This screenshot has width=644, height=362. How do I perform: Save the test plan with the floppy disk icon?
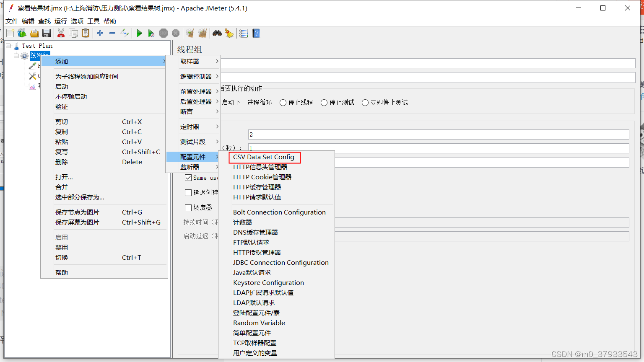click(47, 33)
